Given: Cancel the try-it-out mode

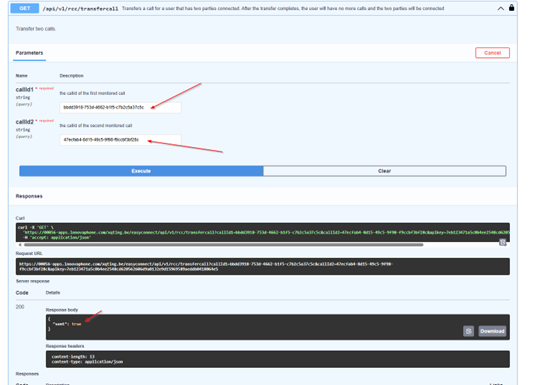Looking at the screenshot, I should pos(492,53).
